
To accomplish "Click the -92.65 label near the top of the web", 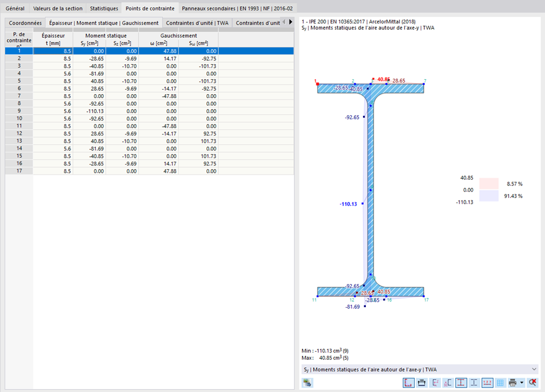I will pyautogui.click(x=352, y=118).
